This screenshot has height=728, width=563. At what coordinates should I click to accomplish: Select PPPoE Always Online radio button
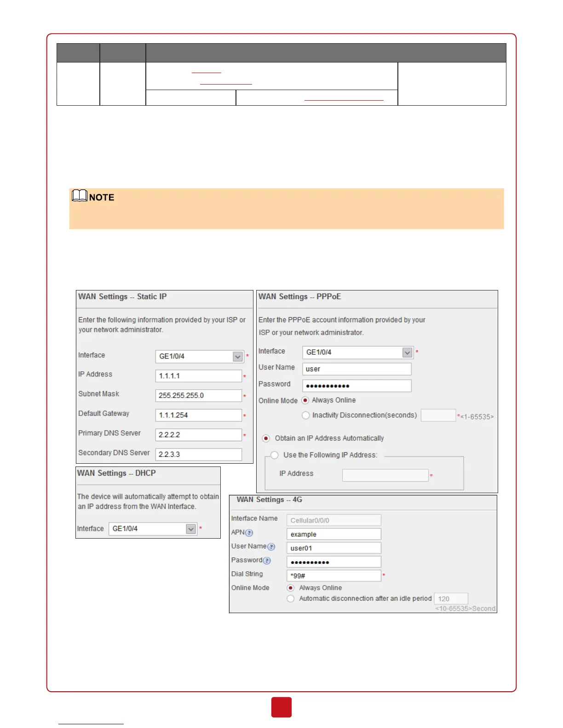(x=305, y=400)
